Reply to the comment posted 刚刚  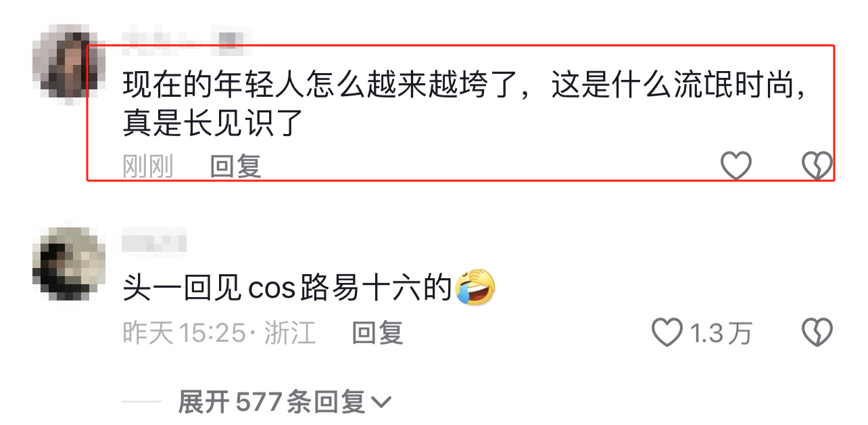tap(235, 166)
